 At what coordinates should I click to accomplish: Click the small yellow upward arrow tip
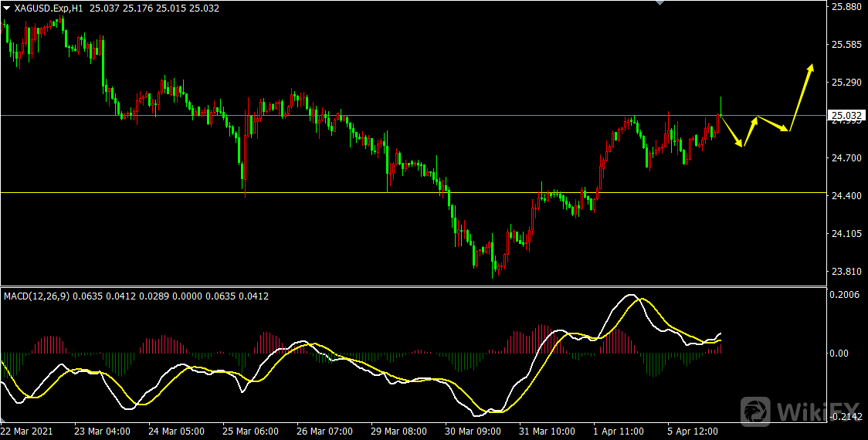pos(755,119)
